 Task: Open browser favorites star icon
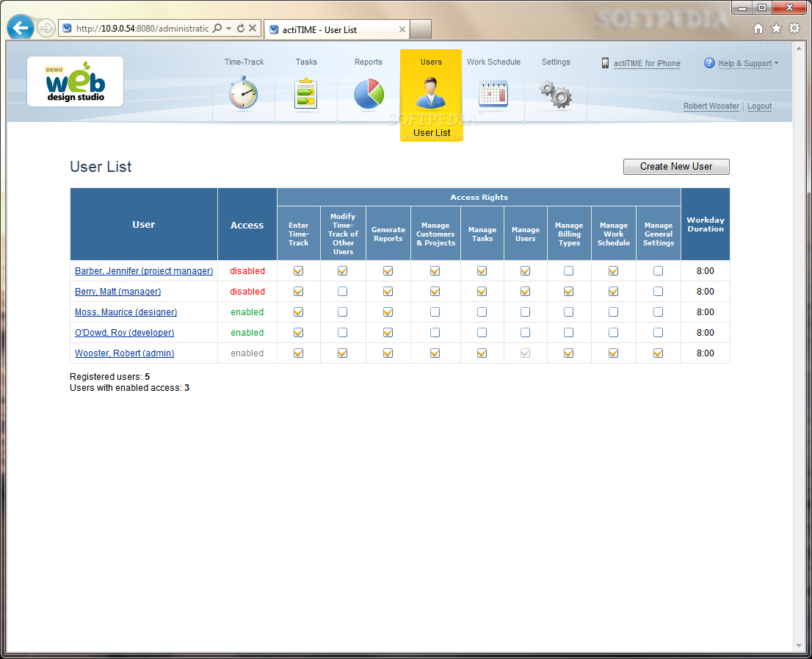pyautogui.click(x=776, y=29)
